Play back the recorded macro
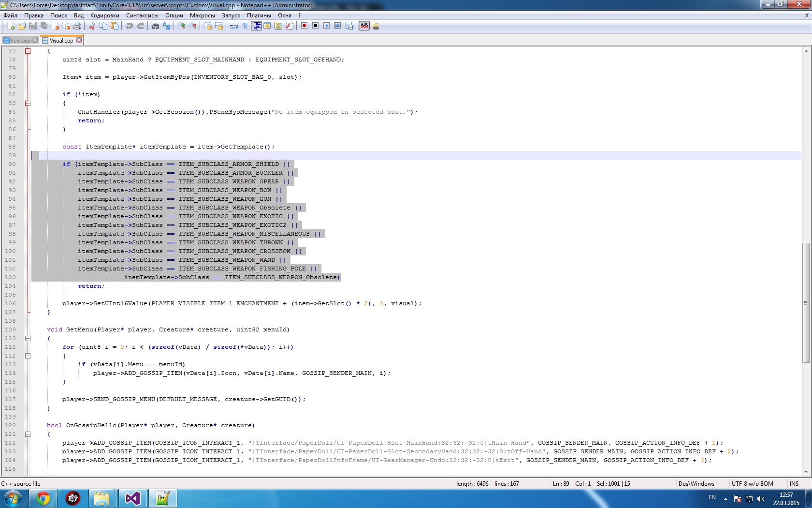Viewport: 812px width, 508px height. (326, 26)
